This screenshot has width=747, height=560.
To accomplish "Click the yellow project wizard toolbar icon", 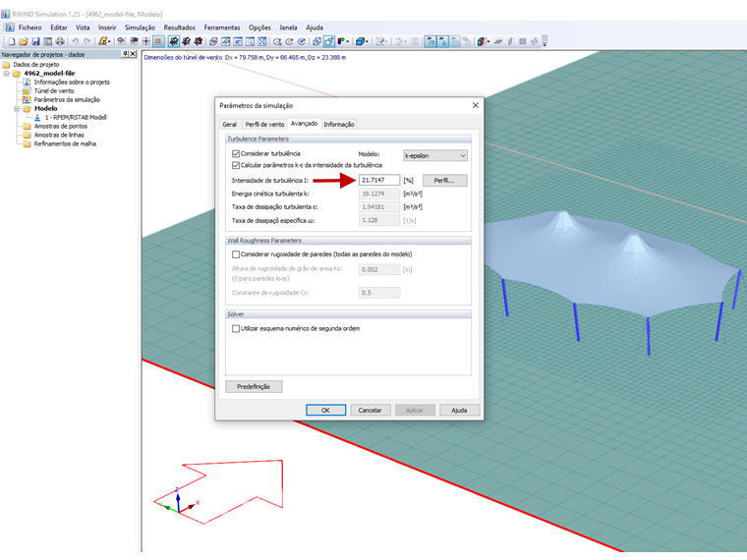I will pos(103,42).
